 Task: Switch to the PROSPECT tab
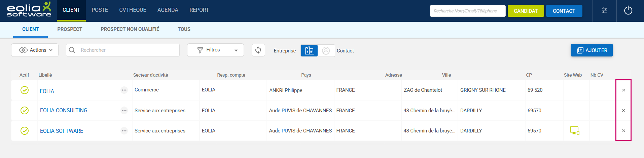pyautogui.click(x=70, y=29)
